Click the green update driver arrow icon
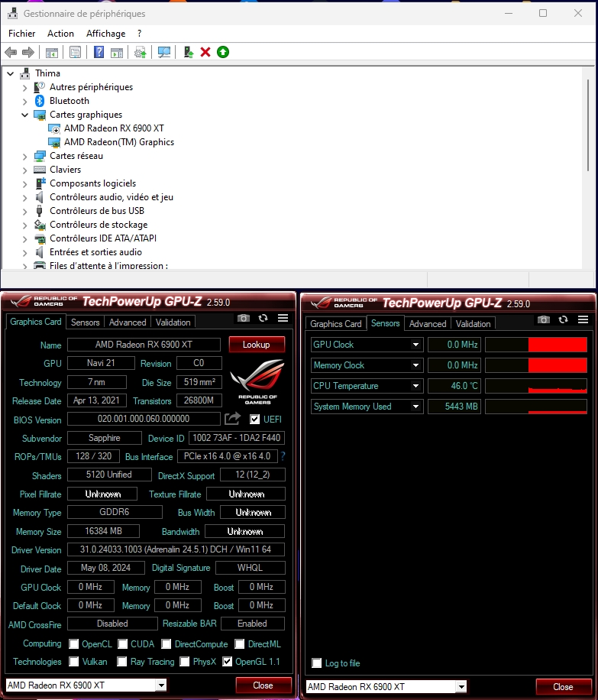Image resolution: width=598 pixels, height=700 pixels. tap(222, 52)
